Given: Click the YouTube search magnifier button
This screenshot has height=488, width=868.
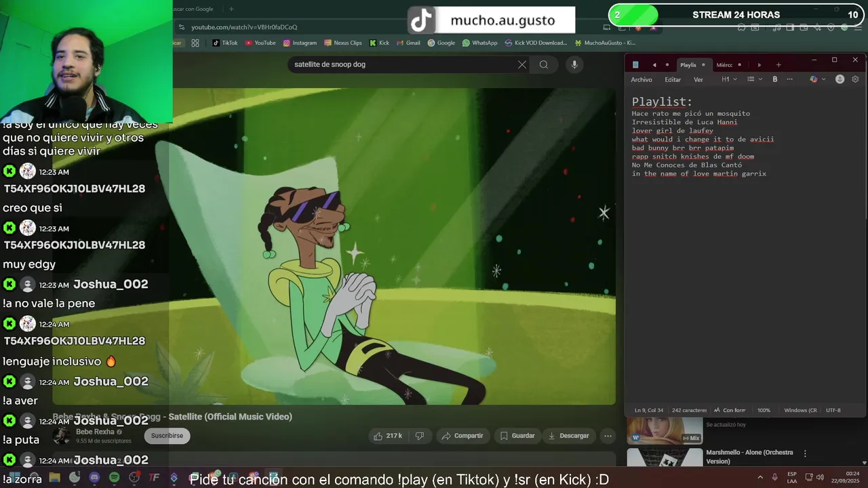Looking at the screenshot, I should [x=544, y=64].
